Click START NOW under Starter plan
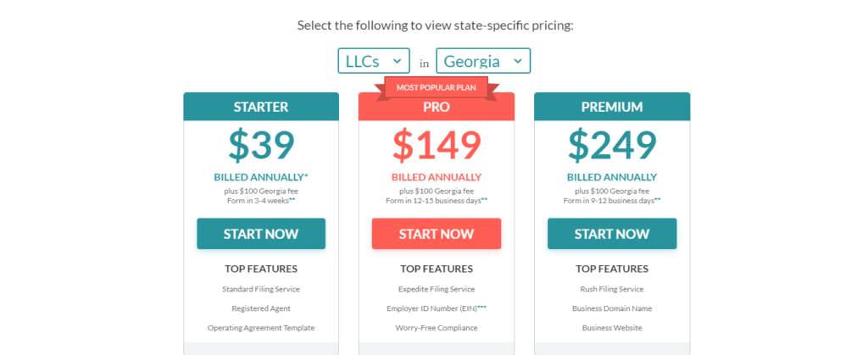 point(261,234)
